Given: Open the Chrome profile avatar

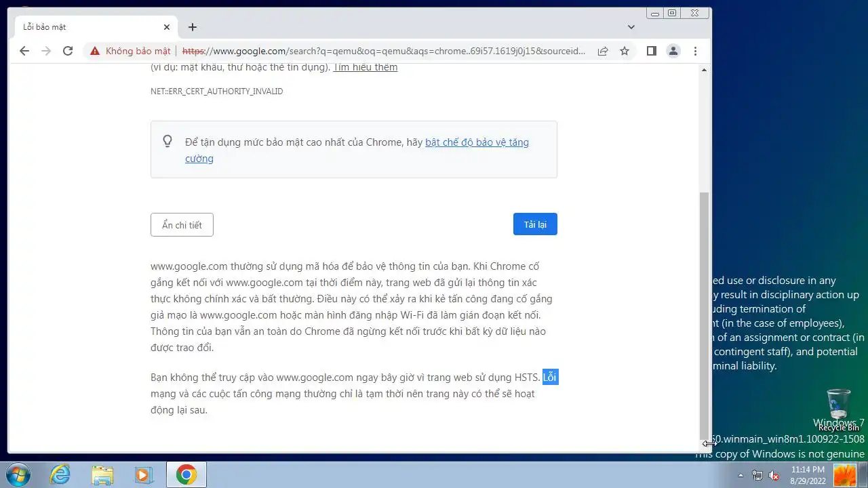Looking at the screenshot, I should [673, 51].
